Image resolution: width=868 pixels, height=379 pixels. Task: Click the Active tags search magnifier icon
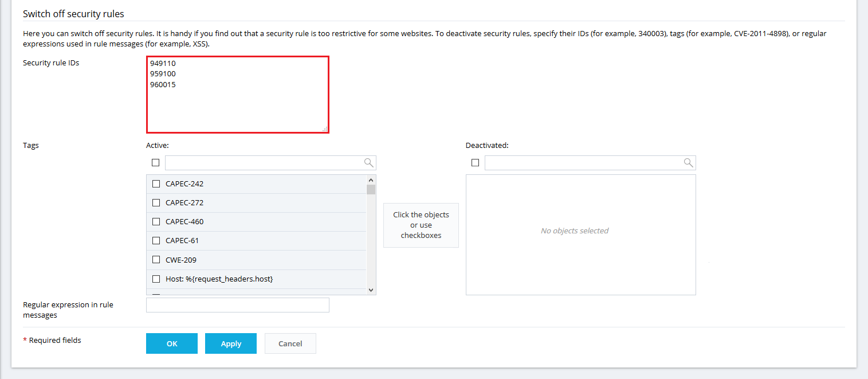[369, 163]
